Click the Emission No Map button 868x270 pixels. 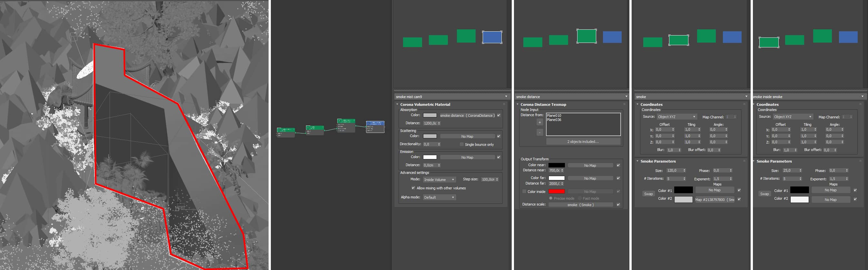467,157
